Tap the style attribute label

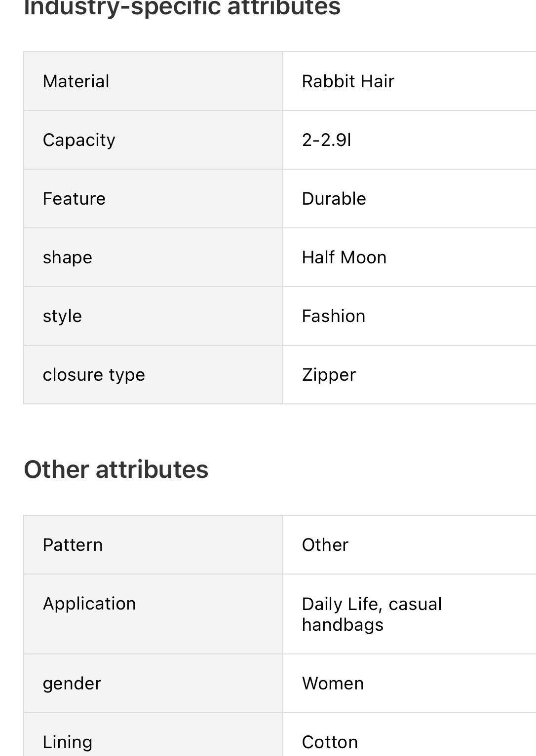click(62, 316)
